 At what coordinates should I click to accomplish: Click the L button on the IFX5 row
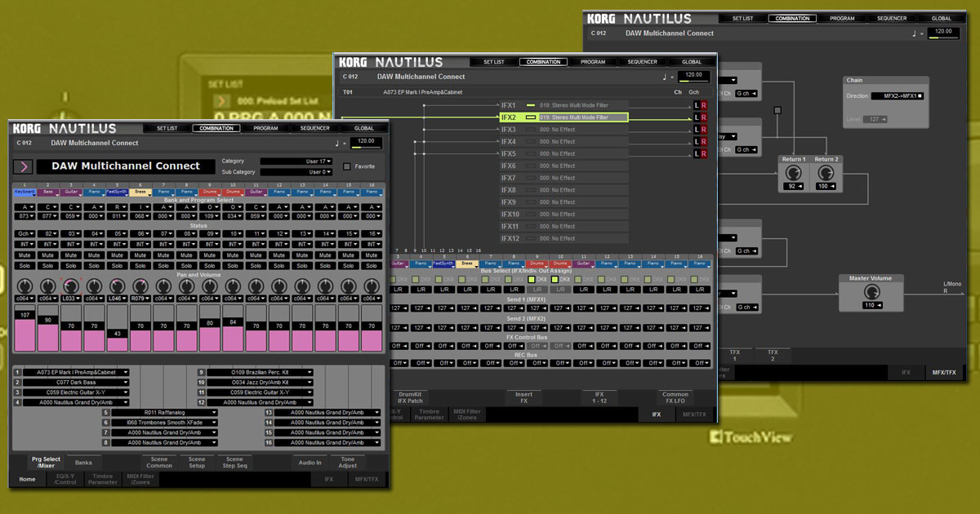[x=697, y=154]
